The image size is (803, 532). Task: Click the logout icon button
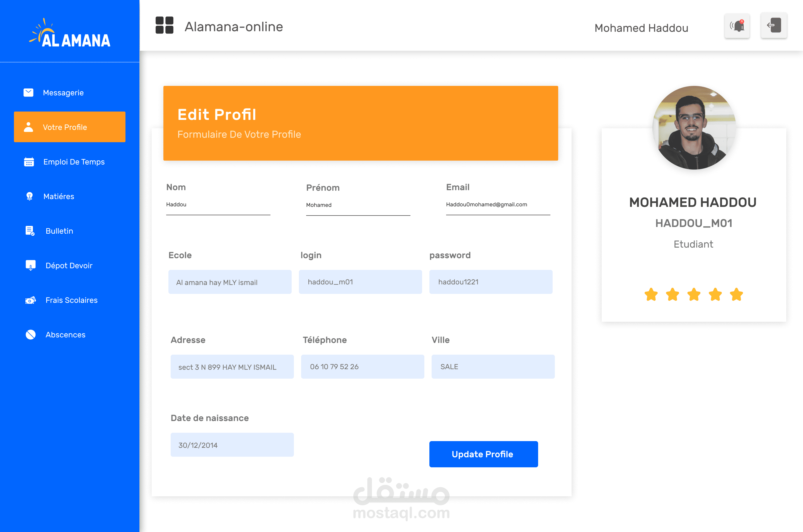coord(773,25)
